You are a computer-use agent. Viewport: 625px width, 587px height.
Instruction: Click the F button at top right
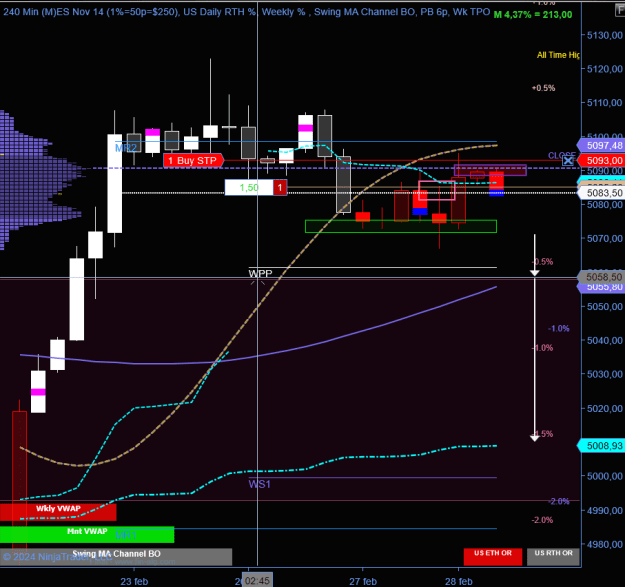(620, 10)
